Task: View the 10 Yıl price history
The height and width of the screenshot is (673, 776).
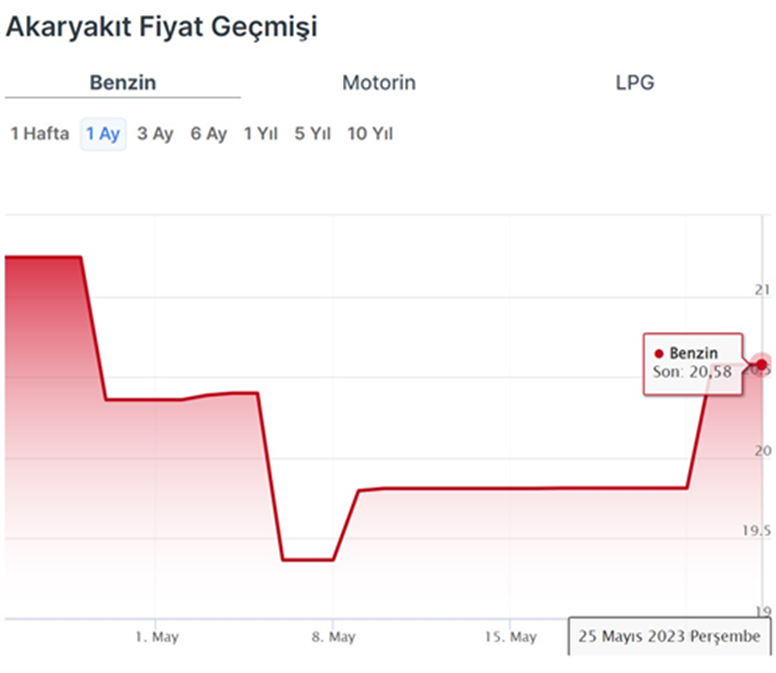Action: click(370, 134)
